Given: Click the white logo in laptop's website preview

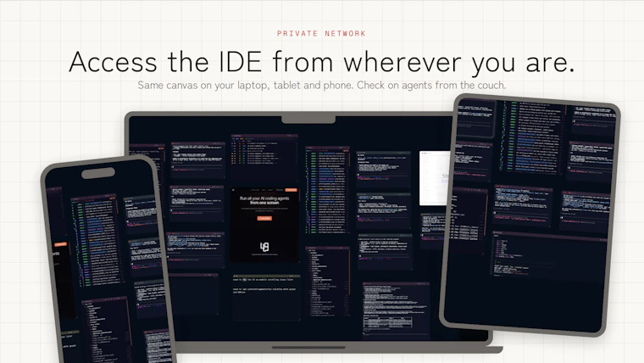Looking at the screenshot, I should (x=264, y=247).
